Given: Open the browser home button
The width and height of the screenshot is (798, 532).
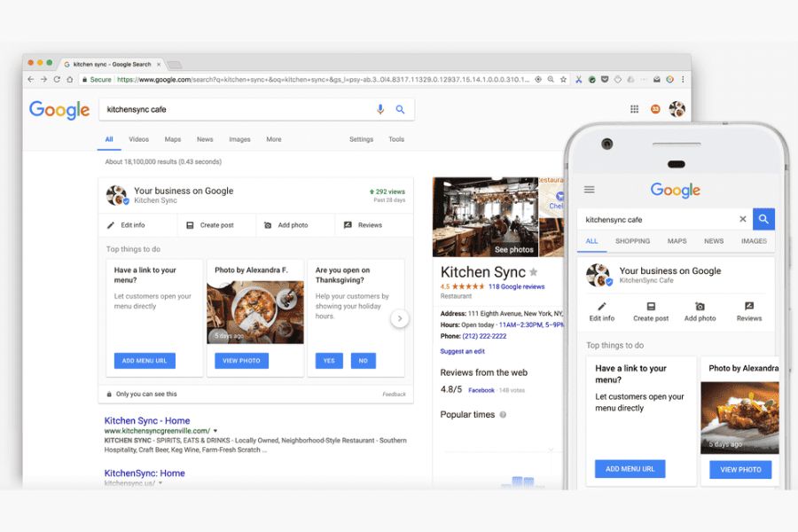Looking at the screenshot, I should pyautogui.click(x=70, y=80).
